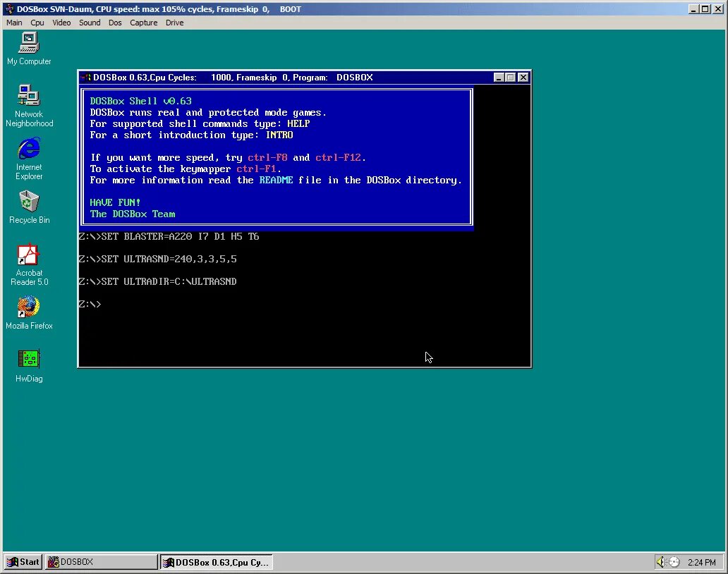This screenshot has width=728, height=574.
Task: Select the Mozilla Firefox shortcut
Action: click(x=29, y=313)
